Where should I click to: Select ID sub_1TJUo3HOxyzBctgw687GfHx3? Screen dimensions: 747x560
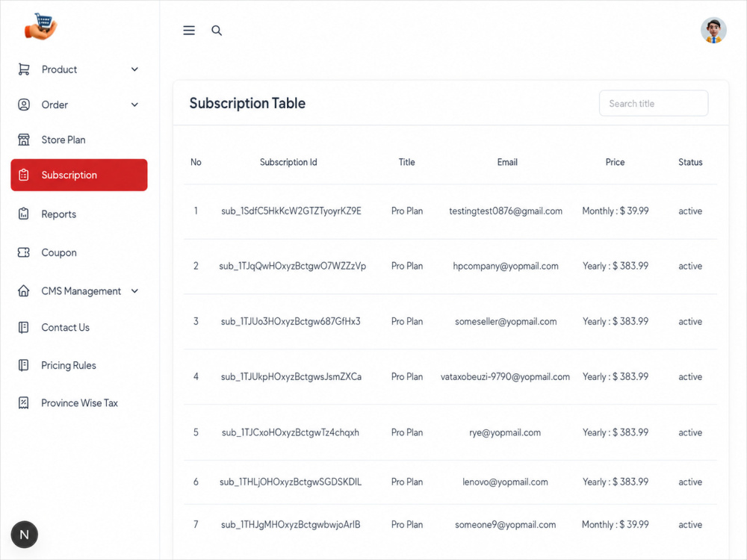click(x=291, y=321)
